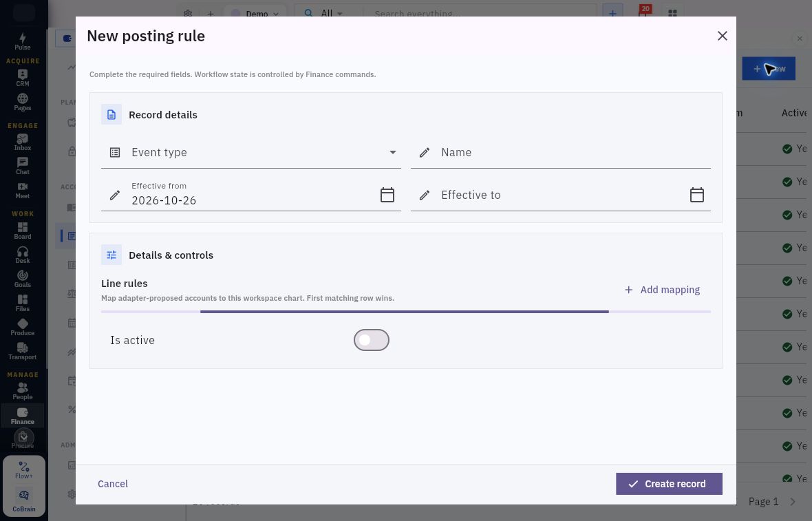Screen dimensions: 812x521
Task: Open Inbox in the sidebar
Action: [x=22, y=142]
